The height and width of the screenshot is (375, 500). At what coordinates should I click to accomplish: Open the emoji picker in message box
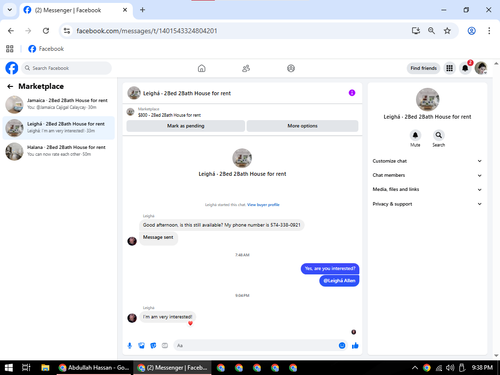(x=342, y=346)
